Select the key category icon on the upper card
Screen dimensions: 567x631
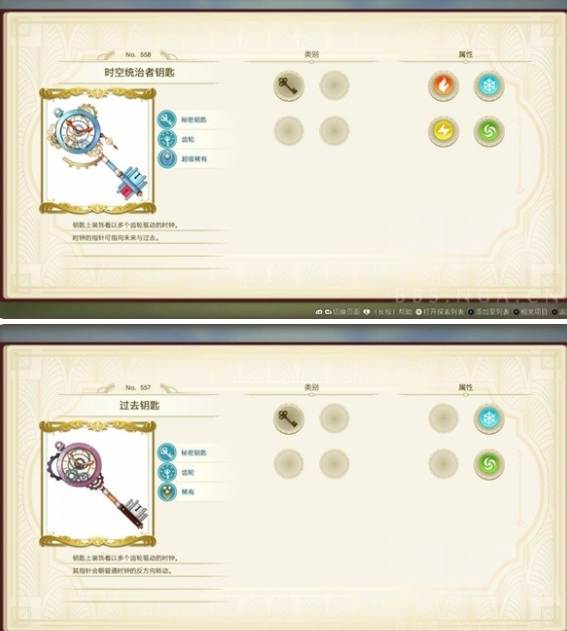pyautogui.click(x=289, y=86)
